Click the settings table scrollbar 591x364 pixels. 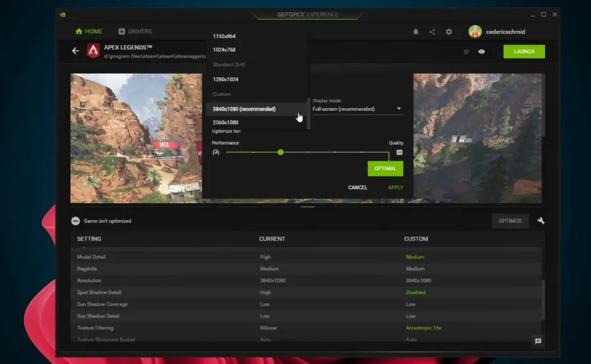(543, 300)
